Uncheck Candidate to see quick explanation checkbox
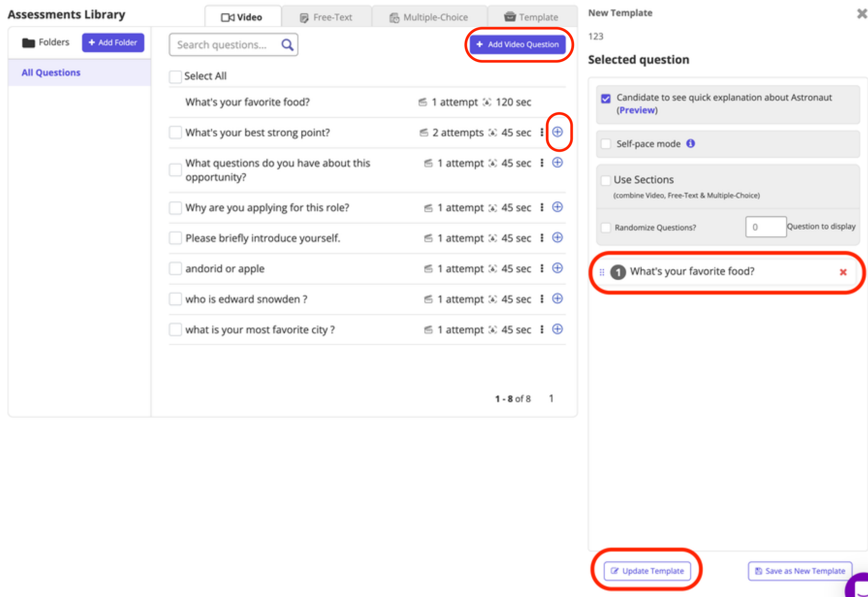Viewport: 868px width, 597px height. click(x=606, y=98)
